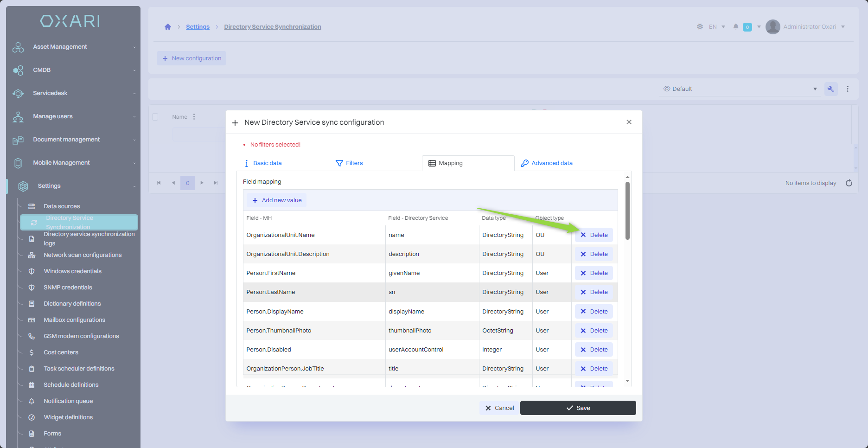Click the wrench tool icon
The width and height of the screenshot is (868, 448).
tap(830, 89)
